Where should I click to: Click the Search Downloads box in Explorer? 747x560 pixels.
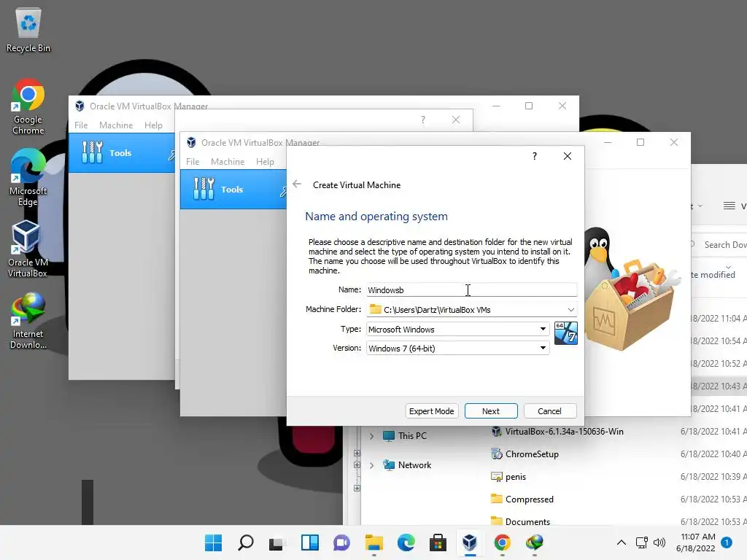[719, 245]
